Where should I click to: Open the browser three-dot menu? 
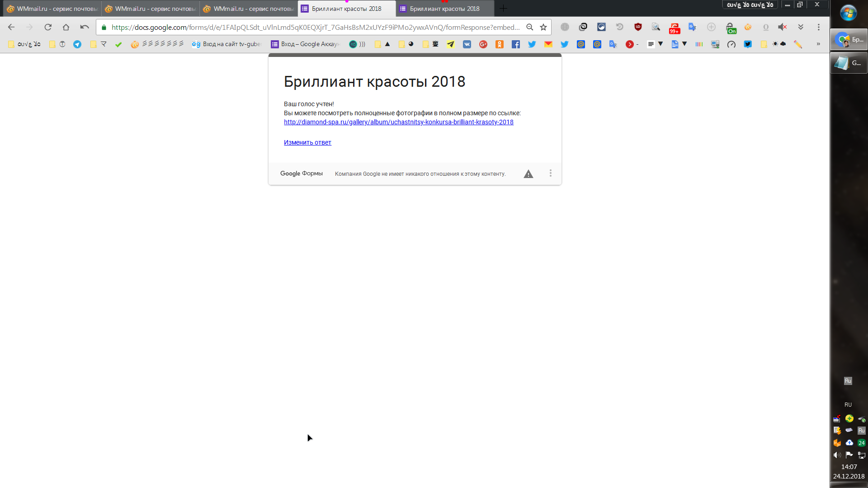[x=818, y=27]
